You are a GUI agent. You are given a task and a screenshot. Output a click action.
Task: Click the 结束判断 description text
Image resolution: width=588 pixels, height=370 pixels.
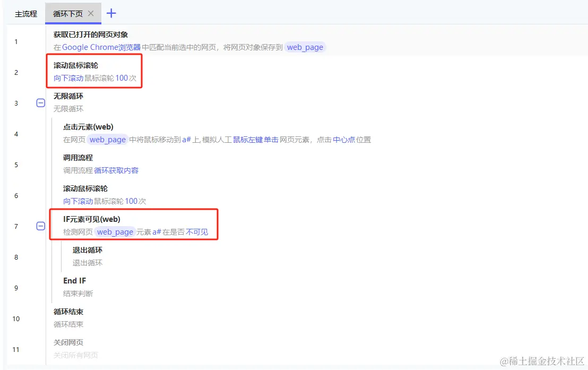pyautogui.click(x=78, y=294)
